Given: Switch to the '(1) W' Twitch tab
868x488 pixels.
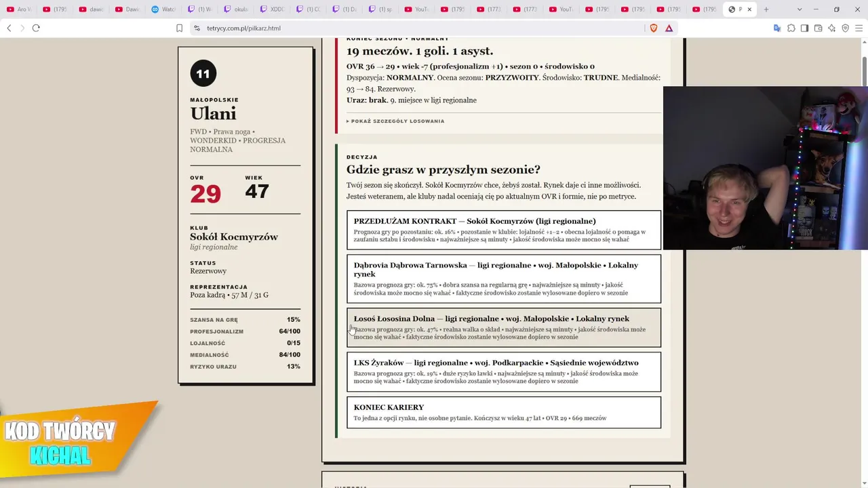Looking at the screenshot, I should 200,9.
